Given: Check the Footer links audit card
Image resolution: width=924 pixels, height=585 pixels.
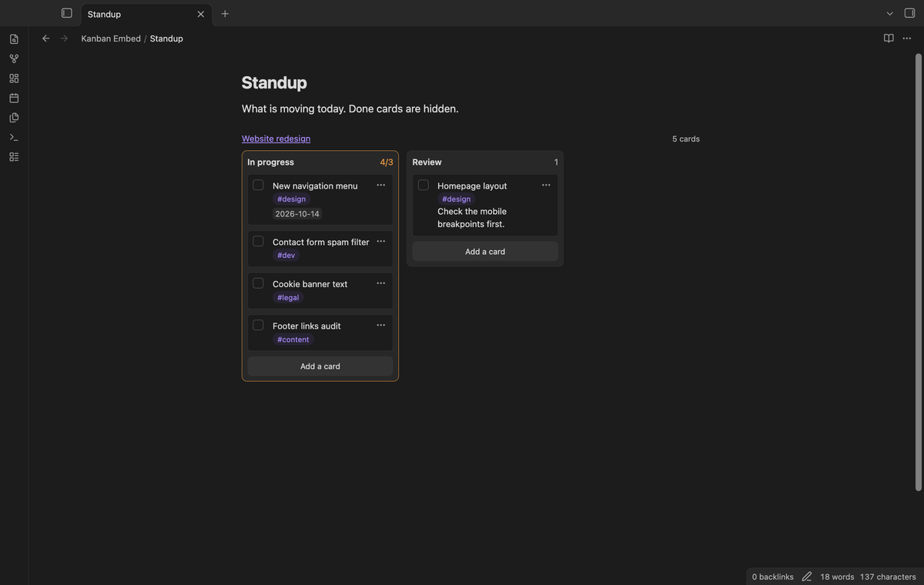Looking at the screenshot, I should (258, 325).
